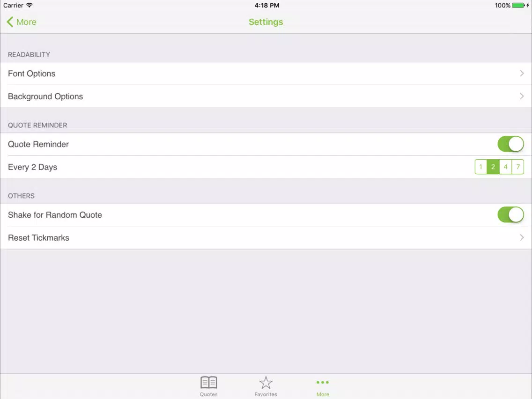Screen dimensions: 532x399
Task: Switch to the Favorites tab label
Action: tap(266, 394)
